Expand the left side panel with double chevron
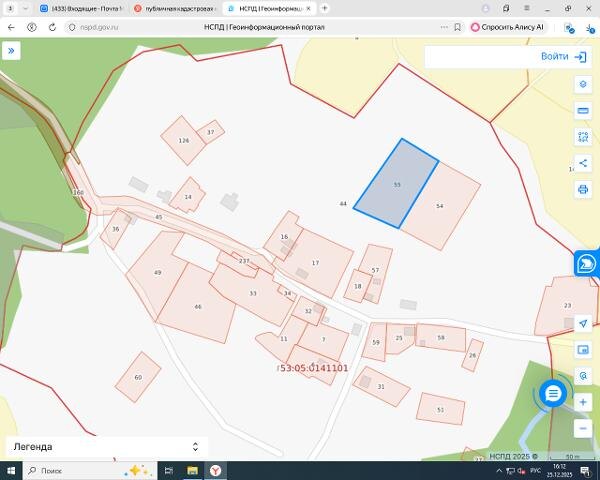The width and height of the screenshot is (600, 480). coord(11,51)
